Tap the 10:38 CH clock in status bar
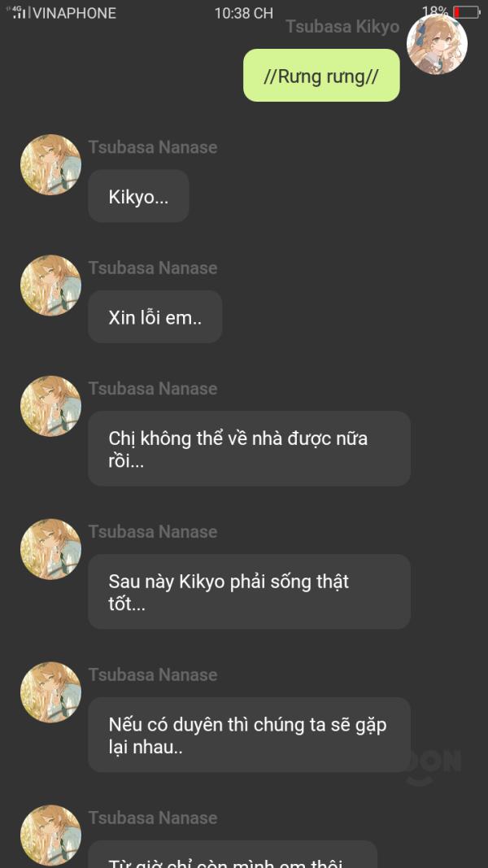Viewport: 488px width, 868px height. click(x=244, y=13)
